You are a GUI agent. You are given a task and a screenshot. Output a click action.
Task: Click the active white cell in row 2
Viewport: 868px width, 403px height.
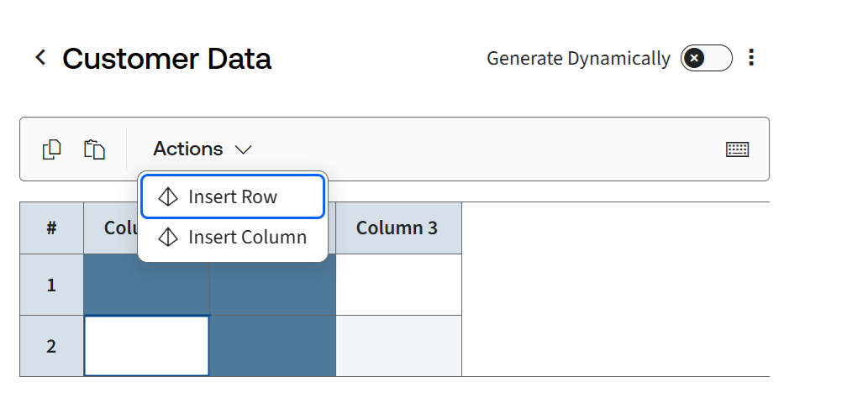[147, 347]
